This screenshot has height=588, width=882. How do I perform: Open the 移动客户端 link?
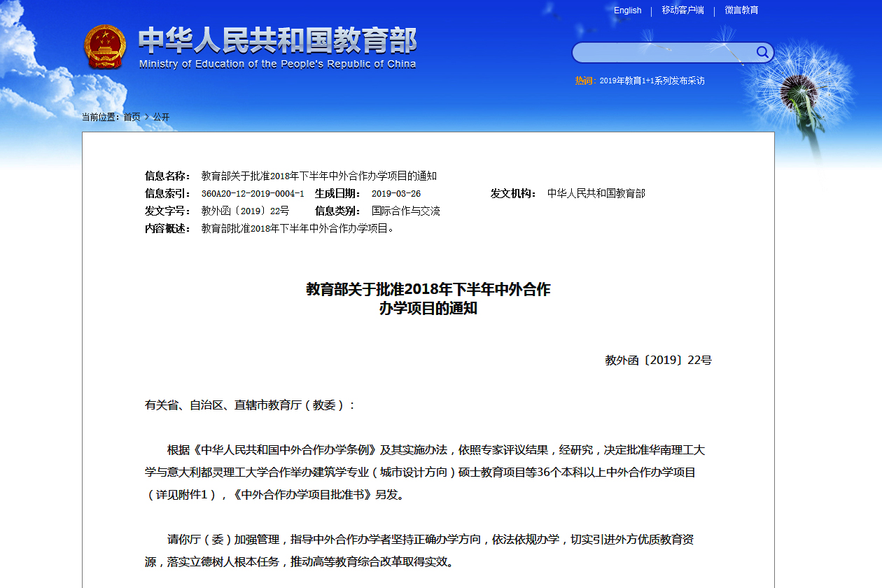(682, 10)
